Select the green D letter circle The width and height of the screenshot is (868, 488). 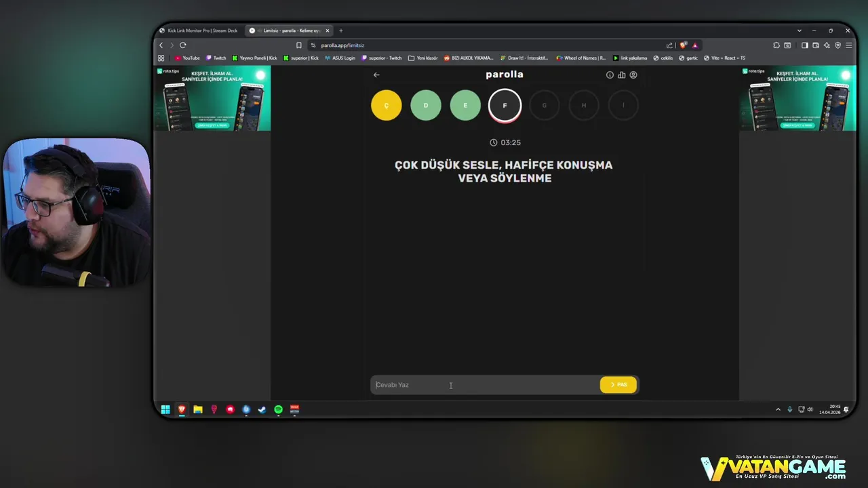click(426, 106)
